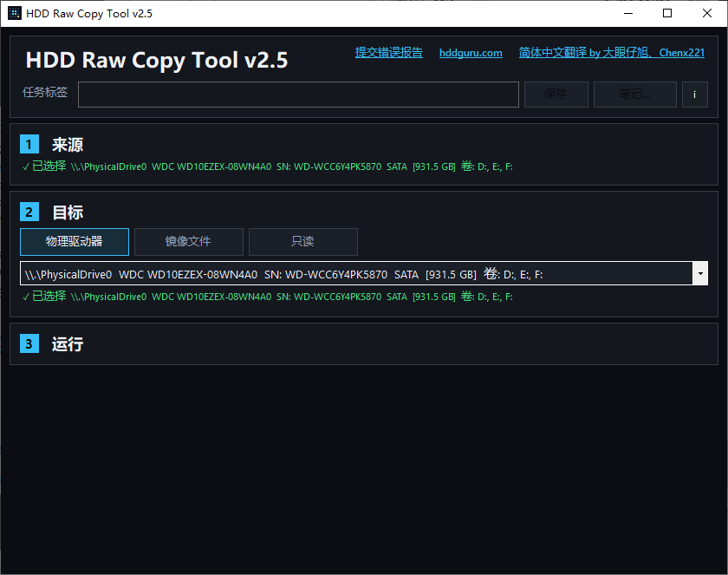Click the step 2 badge beside 目标
Image resolution: width=728 pixels, height=575 pixels.
coord(29,212)
